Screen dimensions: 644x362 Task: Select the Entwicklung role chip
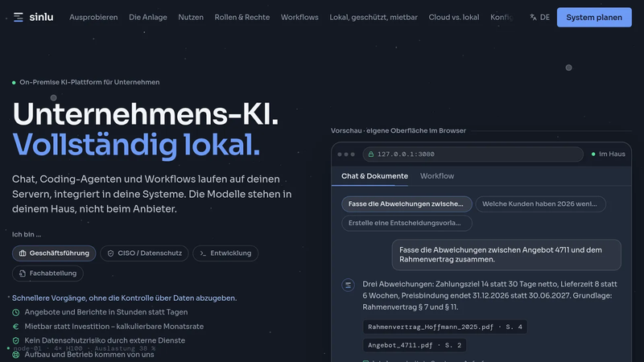click(x=225, y=253)
